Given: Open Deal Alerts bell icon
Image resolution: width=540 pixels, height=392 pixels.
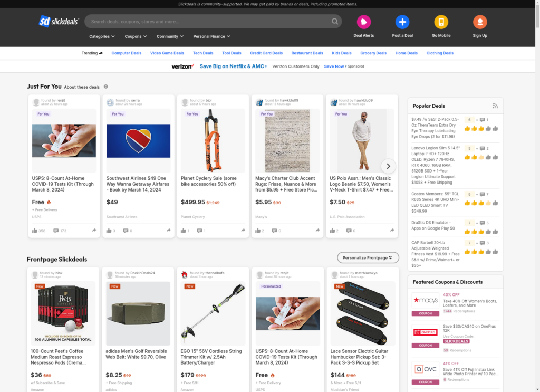Looking at the screenshot, I should (364, 22).
